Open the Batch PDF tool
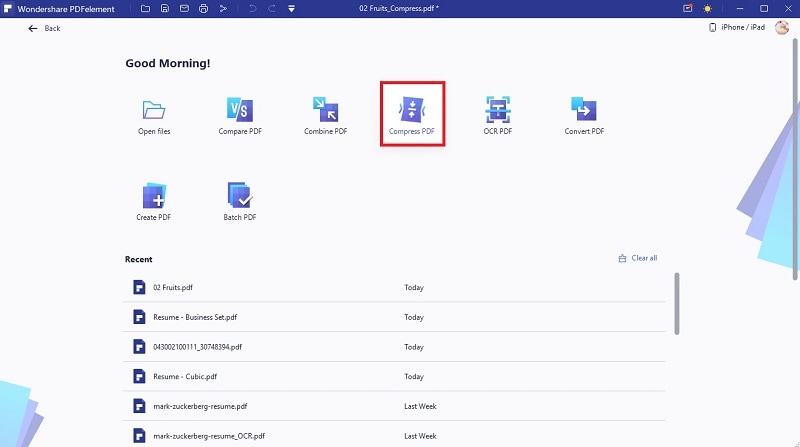The height and width of the screenshot is (447, 800). (x=240, y=202)
